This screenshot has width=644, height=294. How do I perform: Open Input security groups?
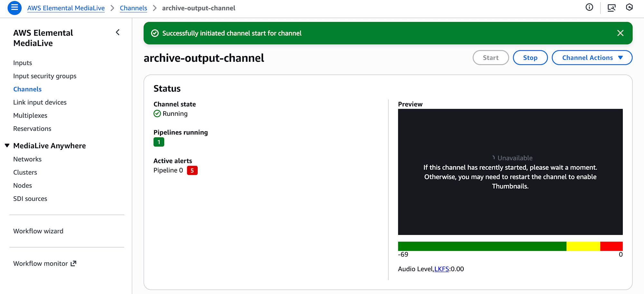45,76
